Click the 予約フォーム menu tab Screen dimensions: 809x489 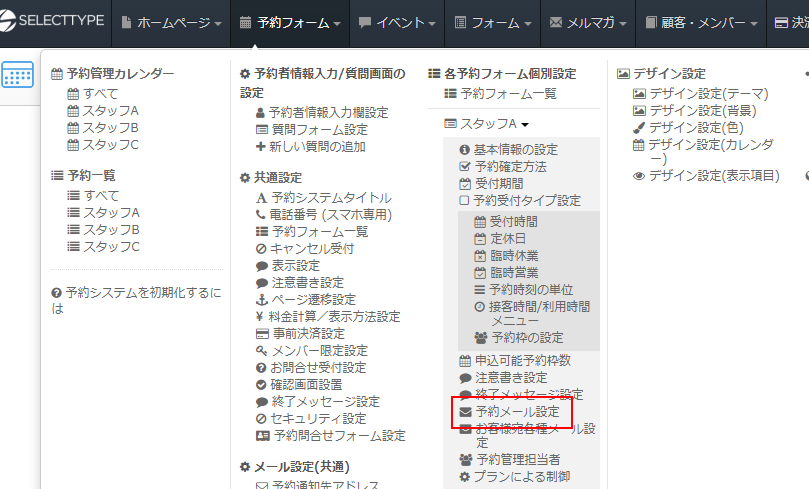(290, 22)
